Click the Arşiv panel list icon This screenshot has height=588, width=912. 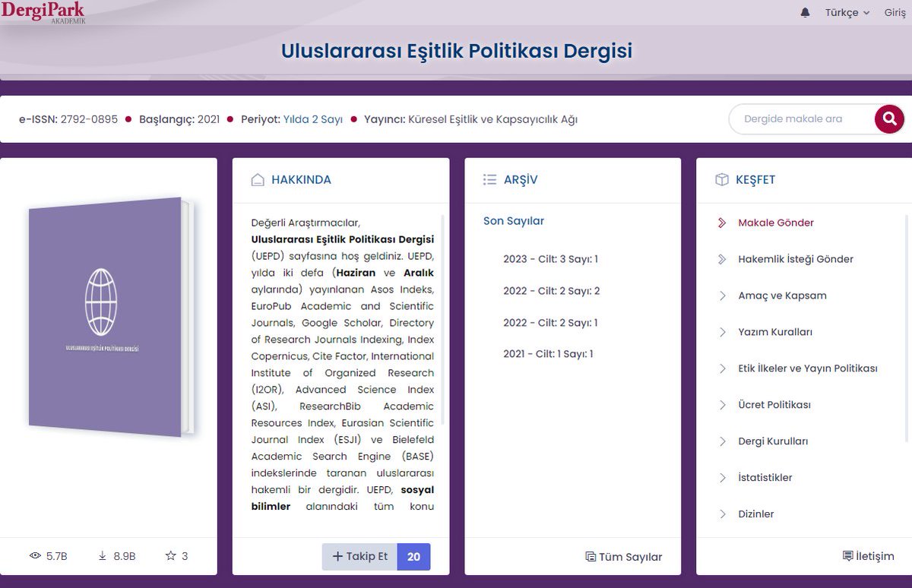coord(491,179)
